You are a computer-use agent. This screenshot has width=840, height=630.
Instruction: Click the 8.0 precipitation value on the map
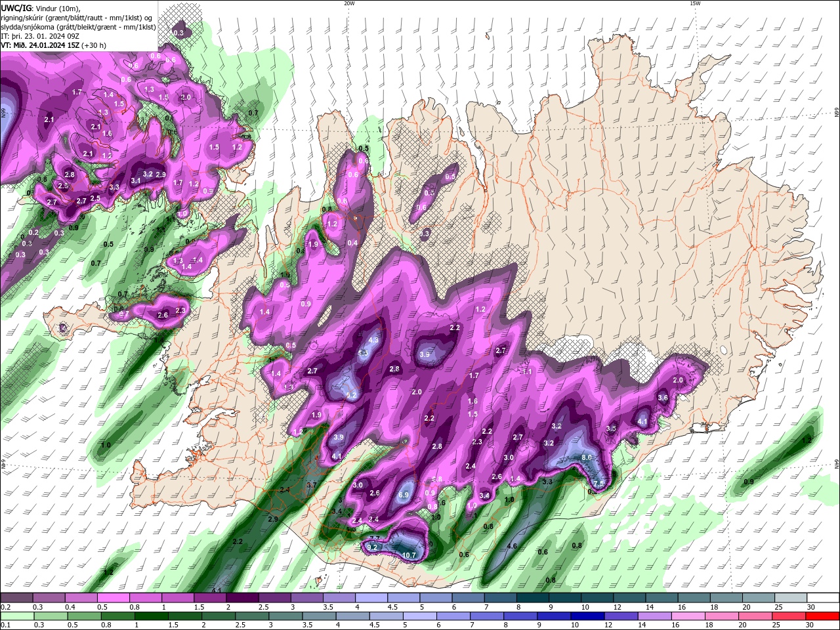587,457
